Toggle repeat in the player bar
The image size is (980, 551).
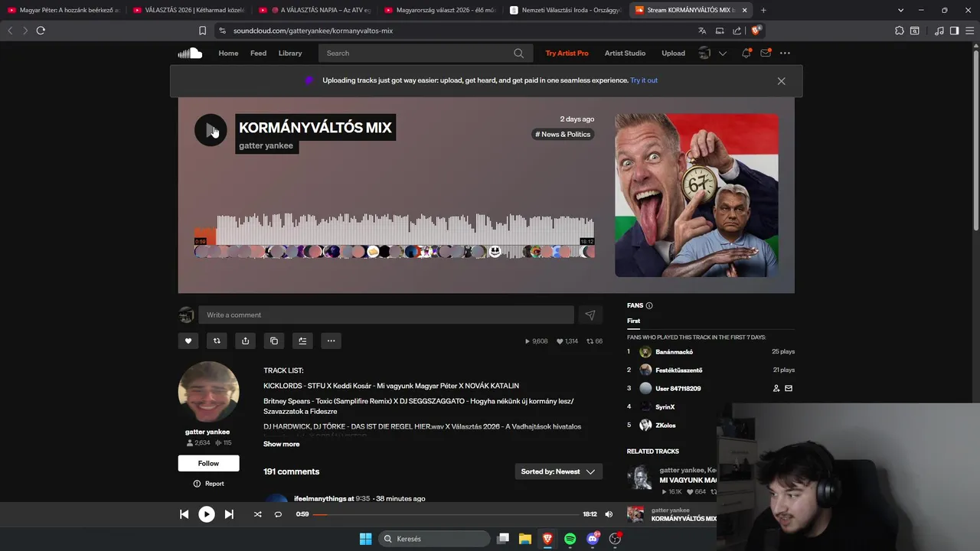coord(278,514)
